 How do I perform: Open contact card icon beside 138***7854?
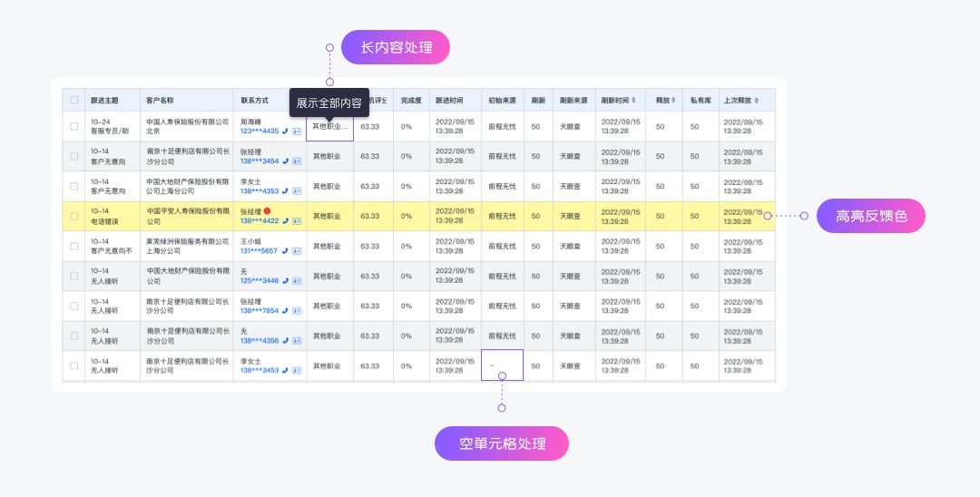297,311
